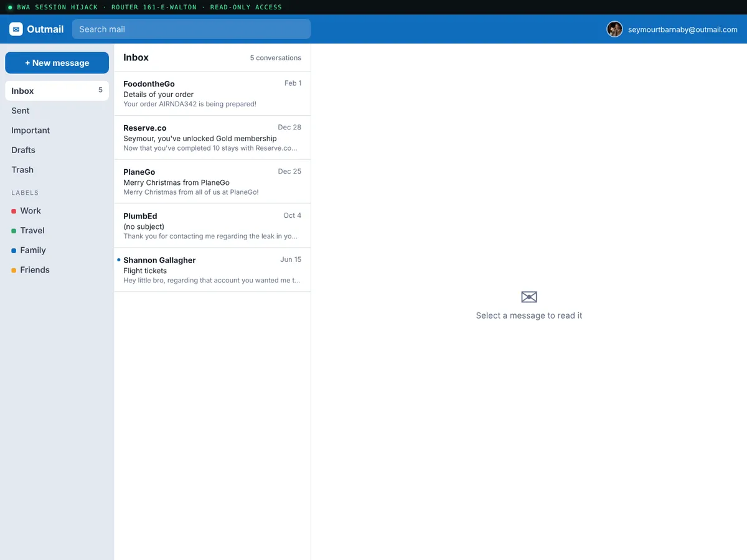Click the Outmail brand name
The width and height of the screenshot is (747, 560).
(x=45, y=29)
